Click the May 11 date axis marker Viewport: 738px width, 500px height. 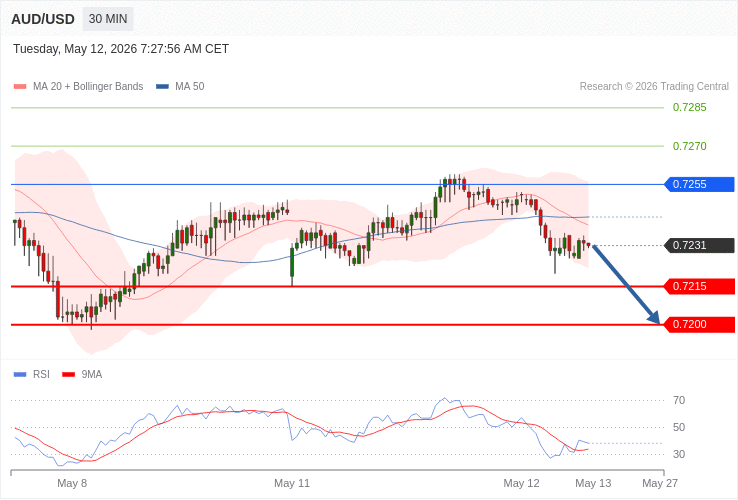292,484
